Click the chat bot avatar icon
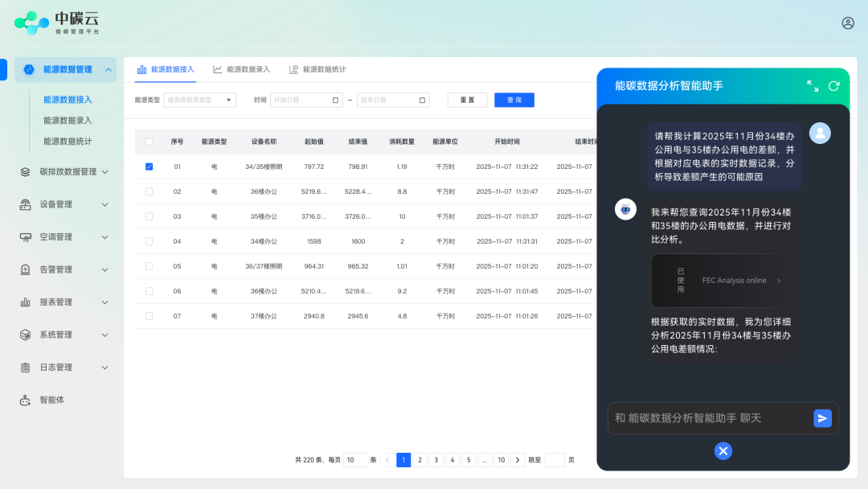868x489 pixels. click(626, 209)
